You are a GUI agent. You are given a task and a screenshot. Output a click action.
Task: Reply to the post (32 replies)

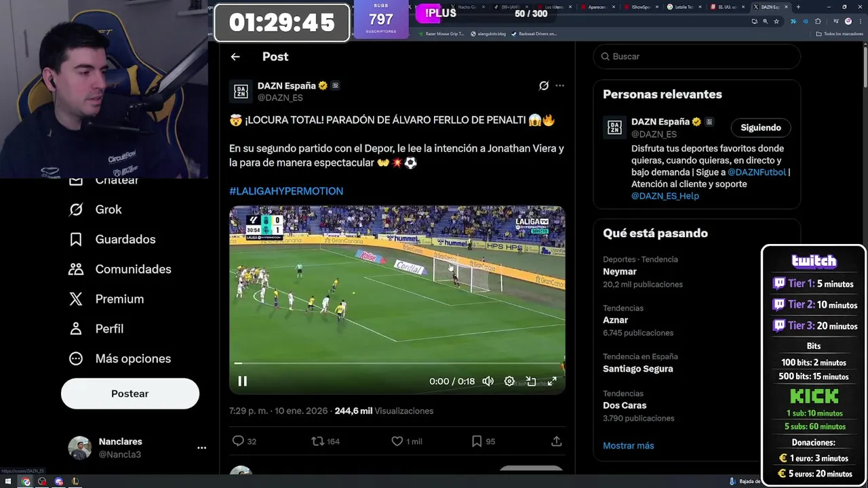point(244,441)
